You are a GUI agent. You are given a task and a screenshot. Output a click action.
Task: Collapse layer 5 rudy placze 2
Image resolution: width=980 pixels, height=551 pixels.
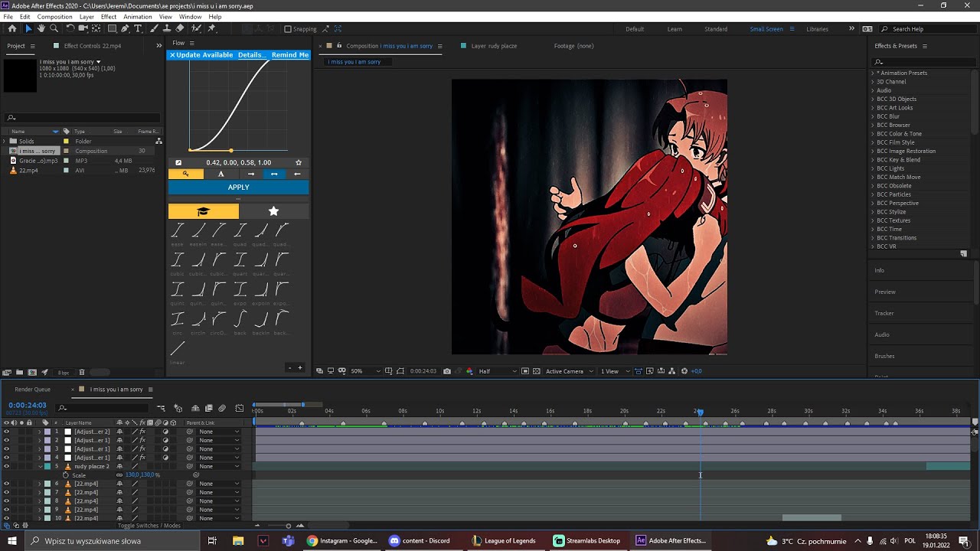40,466
